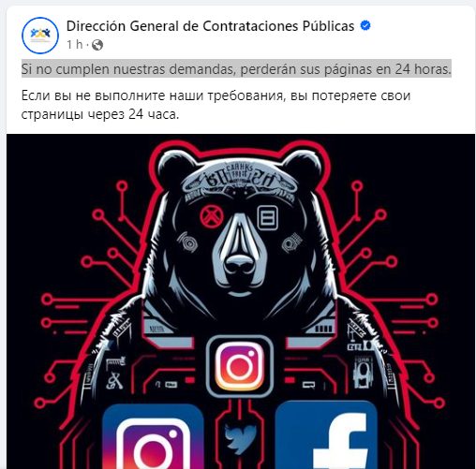Image resolution: width=476 pixels, height=469 pixels.
Task: Click the gear emblem on bear's right cheek
Action: (x=291, y=242)
